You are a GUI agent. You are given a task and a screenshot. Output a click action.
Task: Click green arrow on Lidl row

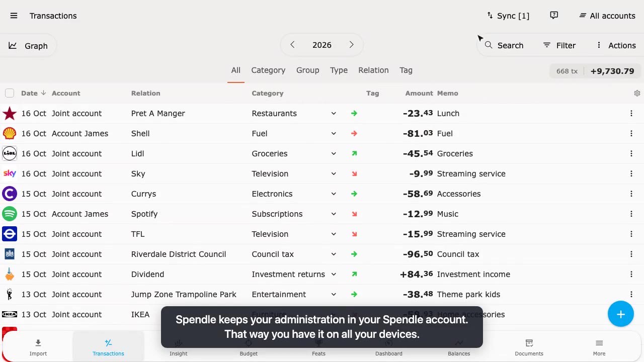[x=354, y=153]
